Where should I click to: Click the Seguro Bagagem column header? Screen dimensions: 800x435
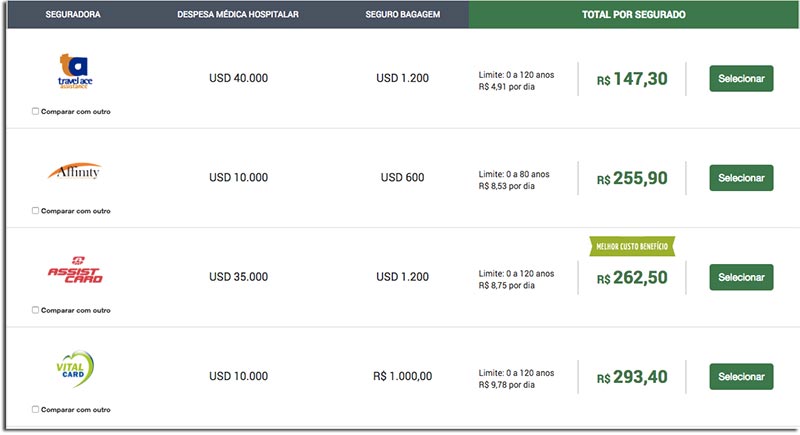coord(403,14)
